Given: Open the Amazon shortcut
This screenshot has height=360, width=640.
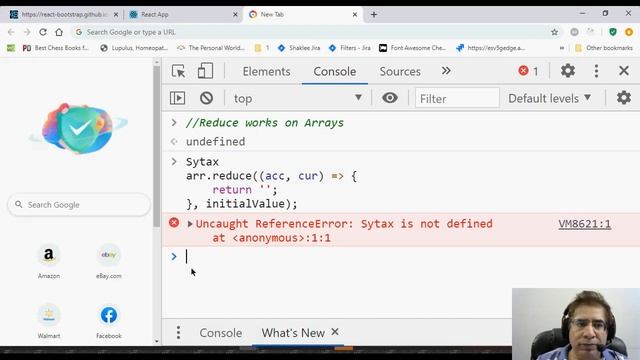Looking at the screenshot, I should [49, 261].
